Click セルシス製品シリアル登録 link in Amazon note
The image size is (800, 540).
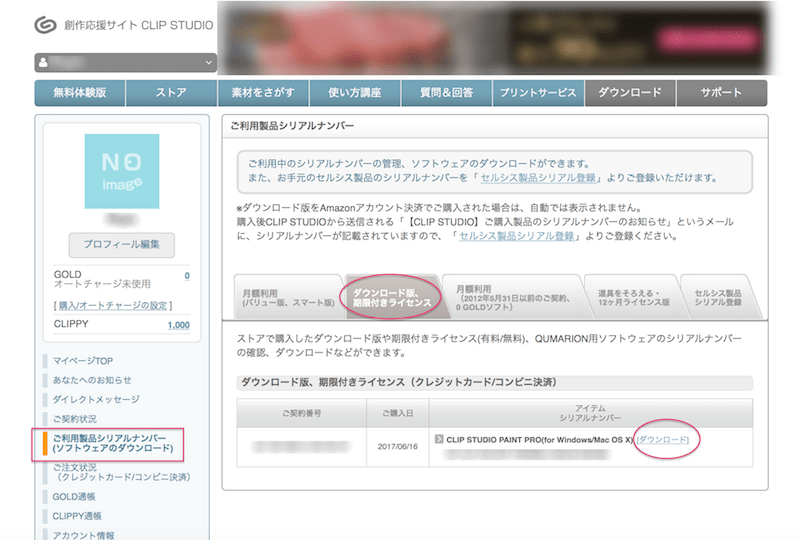coord(517,236)
